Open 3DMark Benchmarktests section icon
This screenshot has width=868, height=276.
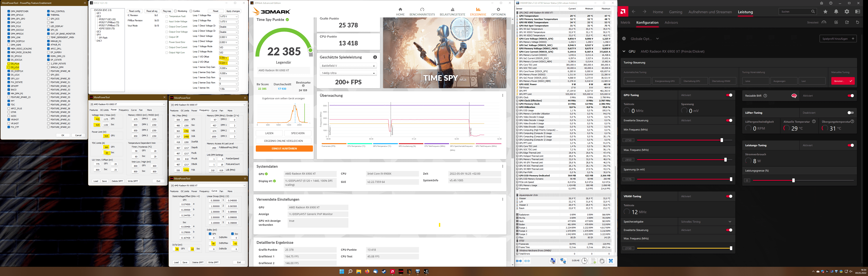tap(422, 9)
